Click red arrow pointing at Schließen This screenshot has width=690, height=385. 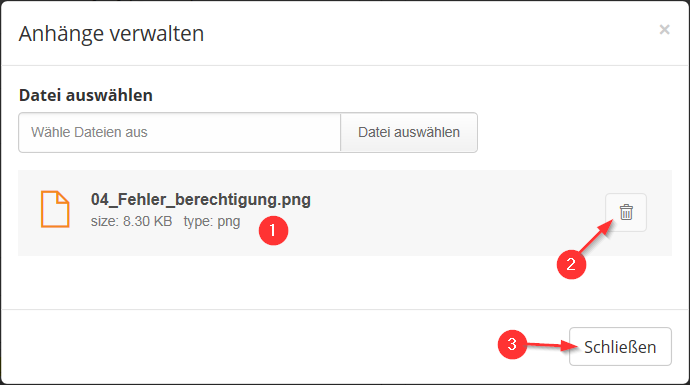click(552, 345)
